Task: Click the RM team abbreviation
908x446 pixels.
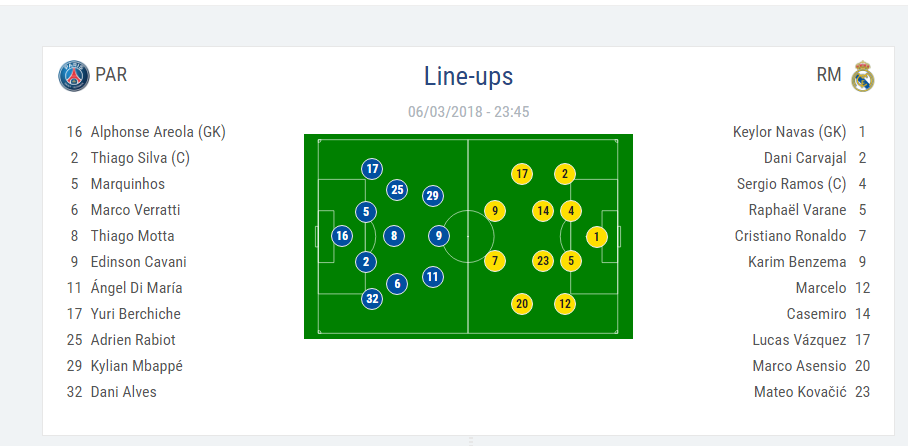Action: pyautogui.click(x=829, y=75)
